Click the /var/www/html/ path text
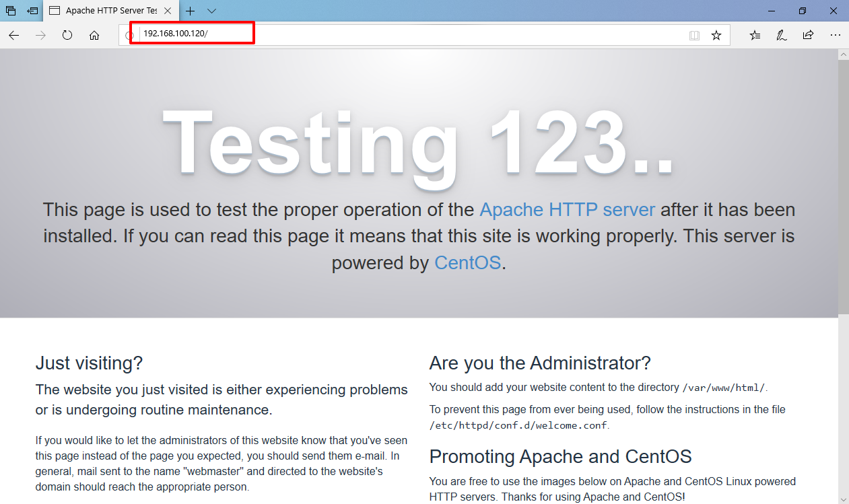 tap(724, 388)
